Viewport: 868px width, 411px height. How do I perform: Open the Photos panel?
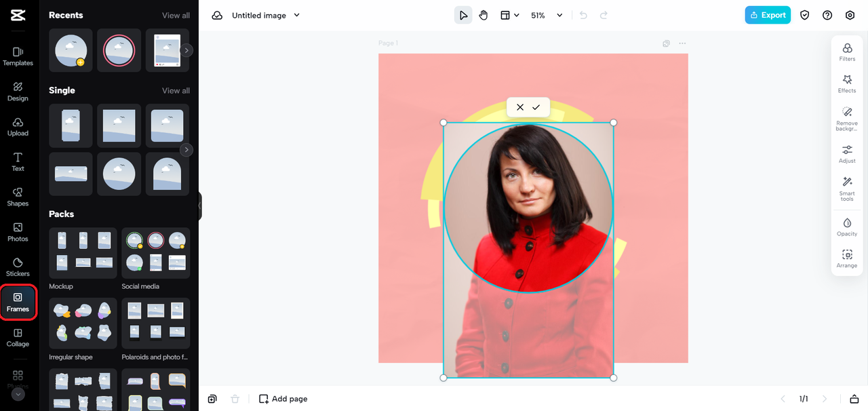pos(18,232)
